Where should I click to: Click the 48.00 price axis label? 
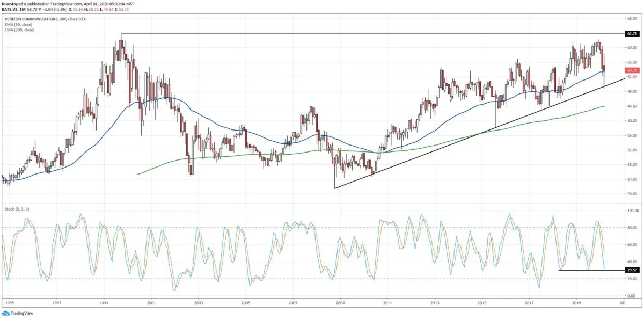point(632,91)
